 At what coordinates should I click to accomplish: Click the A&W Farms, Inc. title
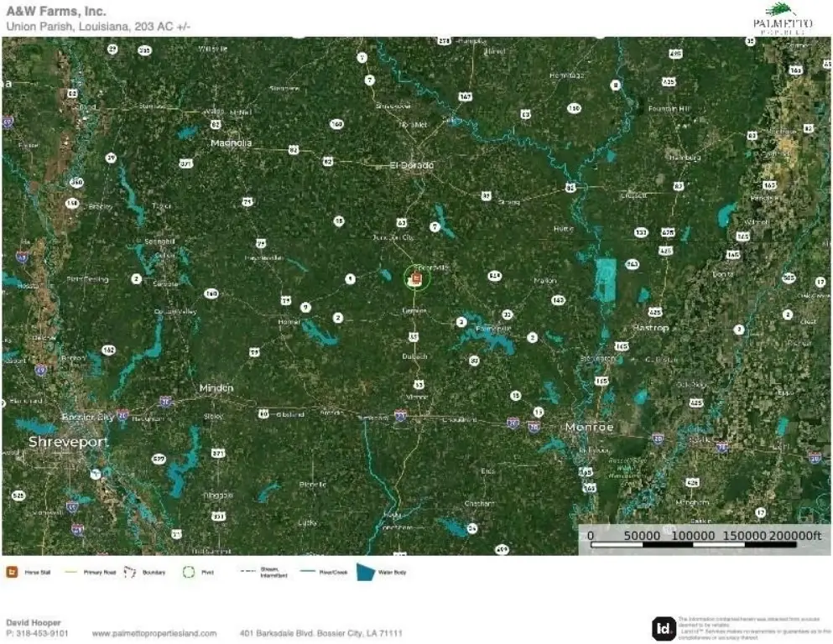pyautogui.click(x=57, y=12)
